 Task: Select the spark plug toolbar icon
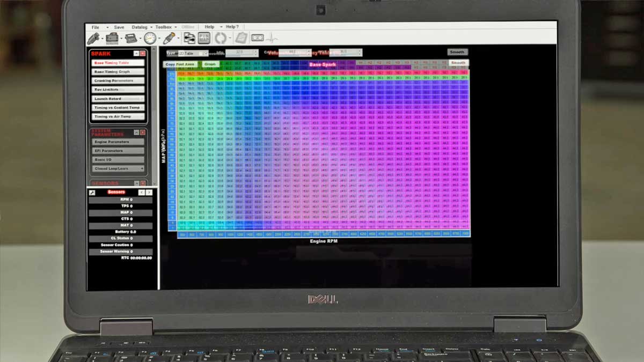tap(169, 38)
